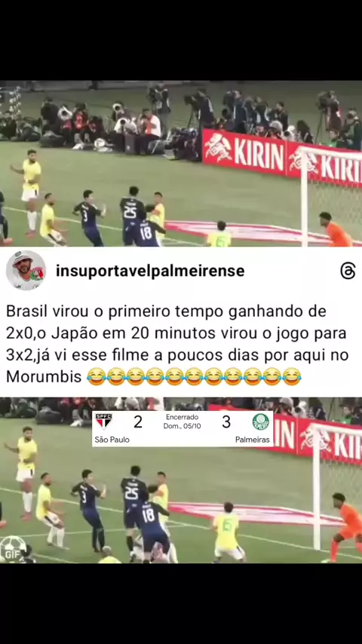Click the last laughing emoji in post

click(292, 376)
